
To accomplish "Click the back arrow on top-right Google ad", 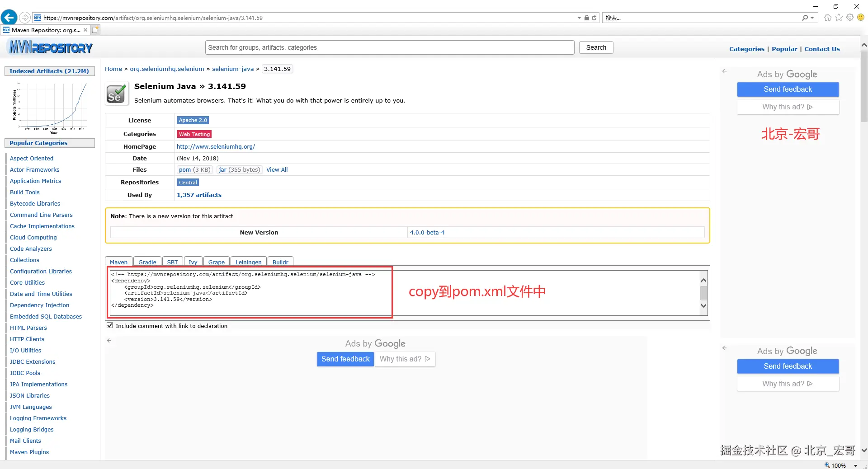I will click(x=724, y=71).
